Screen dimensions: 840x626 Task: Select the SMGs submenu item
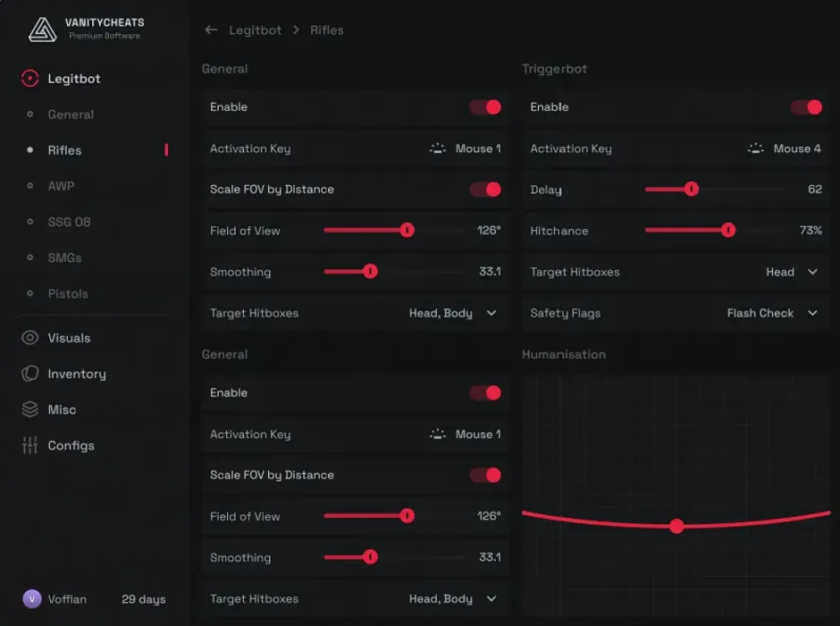tap(65, 258)
